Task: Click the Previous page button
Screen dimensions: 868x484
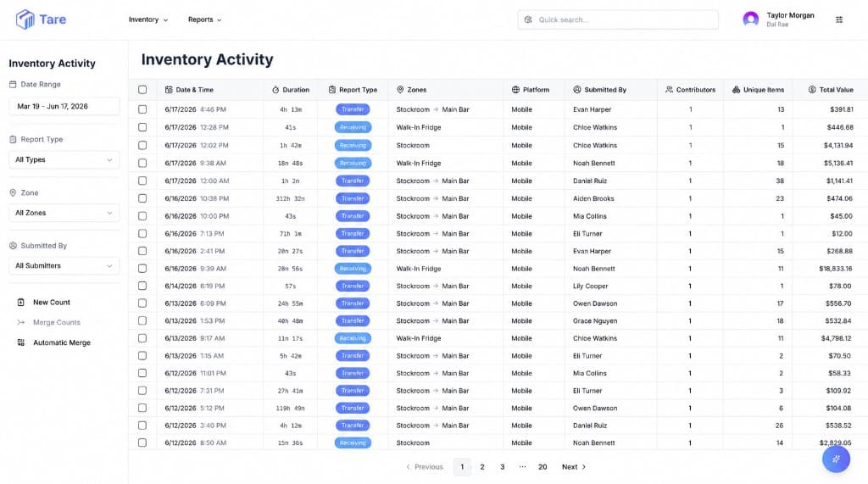Action: (425, 467)
